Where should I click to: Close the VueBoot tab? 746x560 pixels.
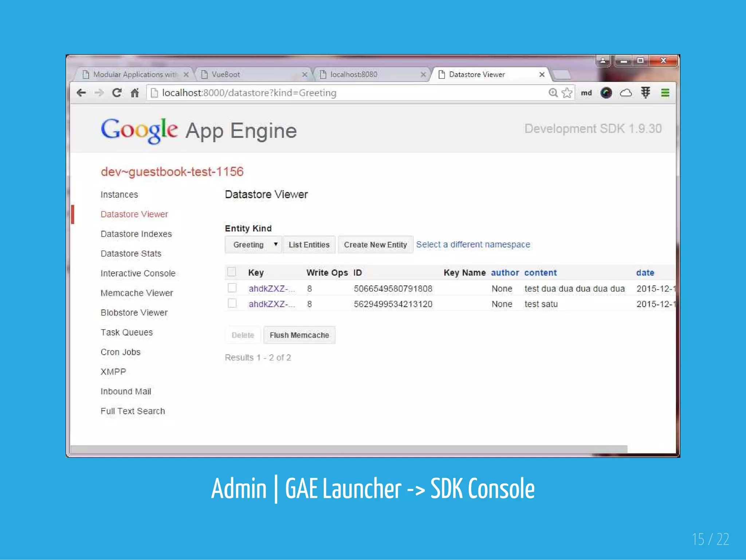305,74
